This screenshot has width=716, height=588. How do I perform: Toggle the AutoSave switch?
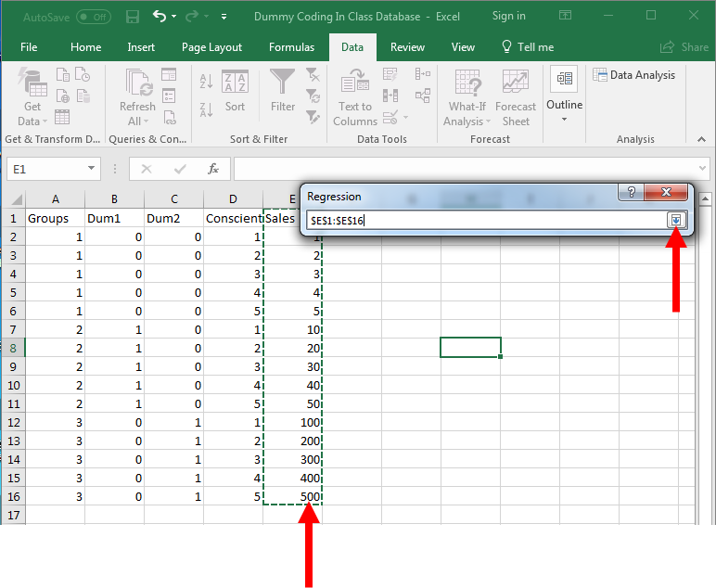(93, 17)
